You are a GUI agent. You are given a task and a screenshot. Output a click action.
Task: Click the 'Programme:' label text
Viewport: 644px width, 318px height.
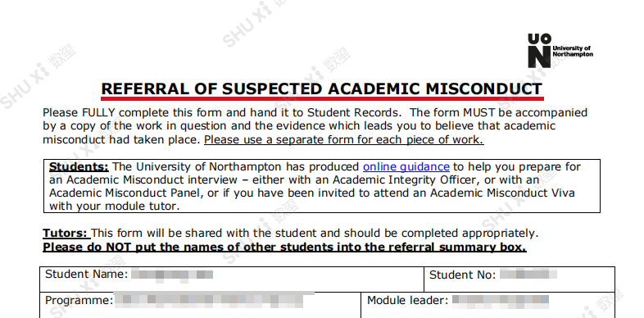point(79,301)
